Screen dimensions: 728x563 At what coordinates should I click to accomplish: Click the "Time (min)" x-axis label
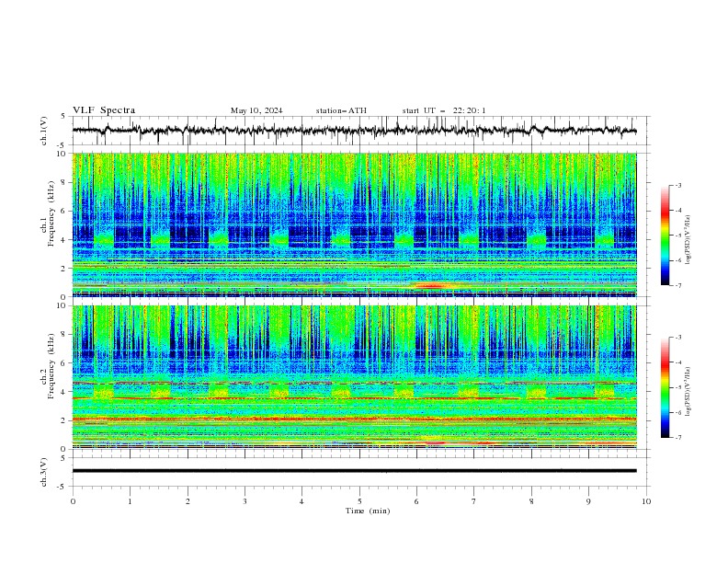(x=368, y=511)
